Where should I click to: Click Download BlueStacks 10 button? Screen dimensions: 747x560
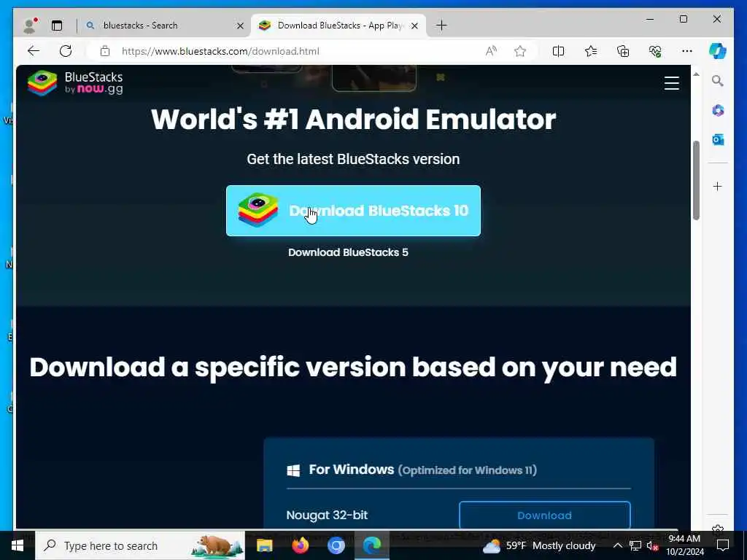click(353, 211)
